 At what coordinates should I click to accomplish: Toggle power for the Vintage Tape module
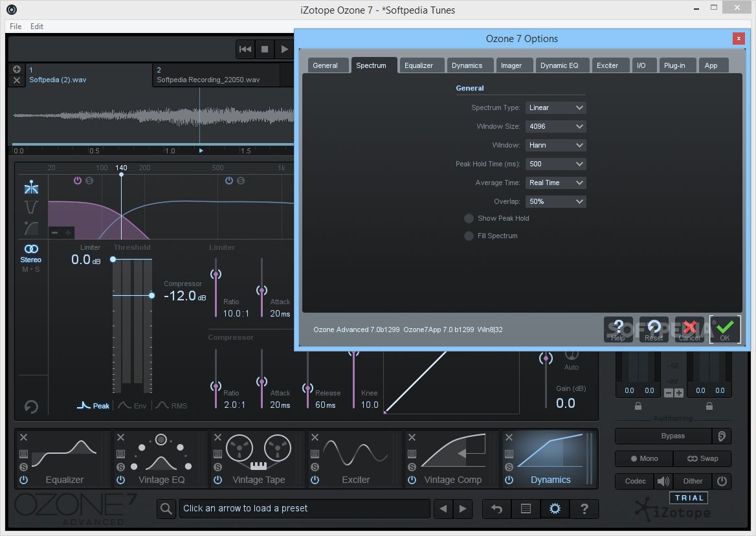click(x=217, y=480)
